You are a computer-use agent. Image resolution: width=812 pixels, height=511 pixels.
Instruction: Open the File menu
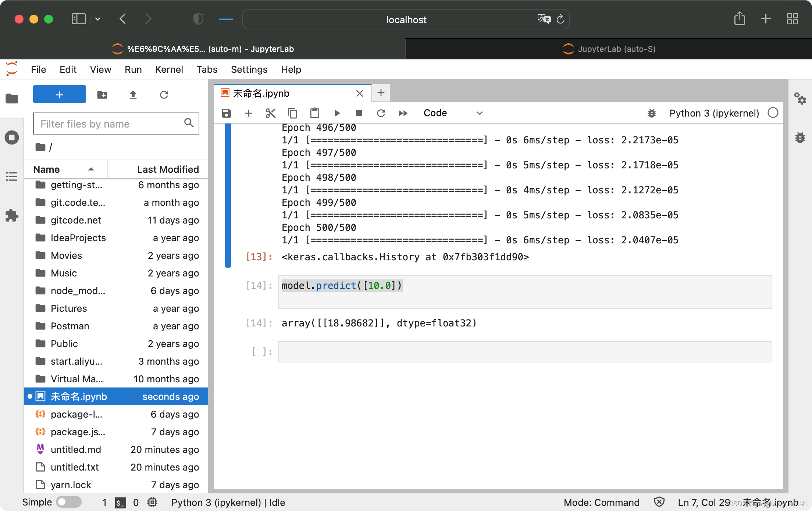pyautogui.click(x=39, y=69)
